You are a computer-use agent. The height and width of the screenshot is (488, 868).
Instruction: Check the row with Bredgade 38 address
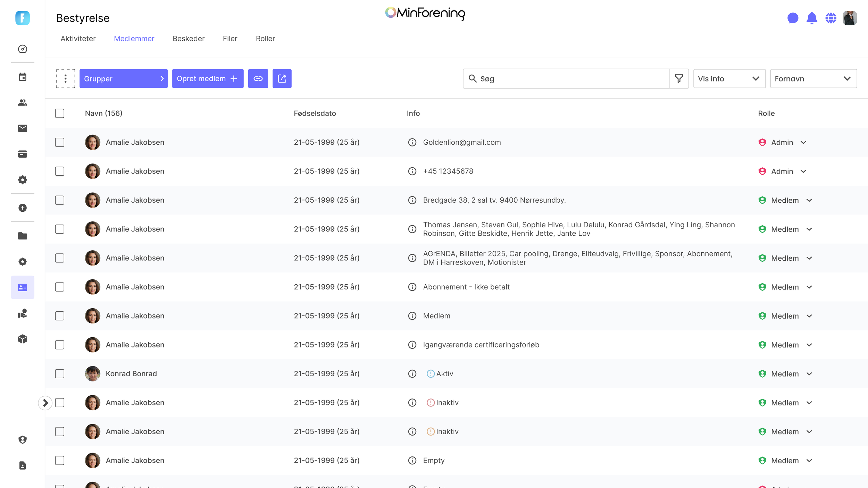click(x=60, y=200)
